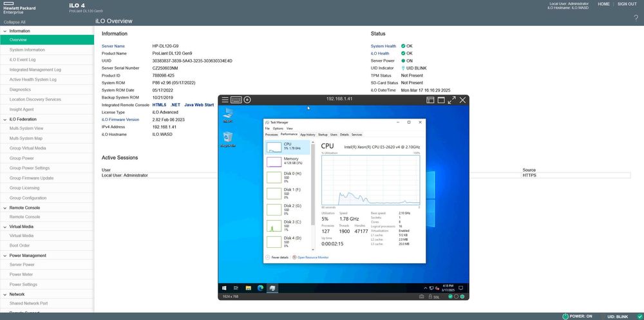The width and height of the screenshot is (644, 320).
Task: Select Memory in Task Manager performance list
Action: pyautogui.click(x=287, y=162)
